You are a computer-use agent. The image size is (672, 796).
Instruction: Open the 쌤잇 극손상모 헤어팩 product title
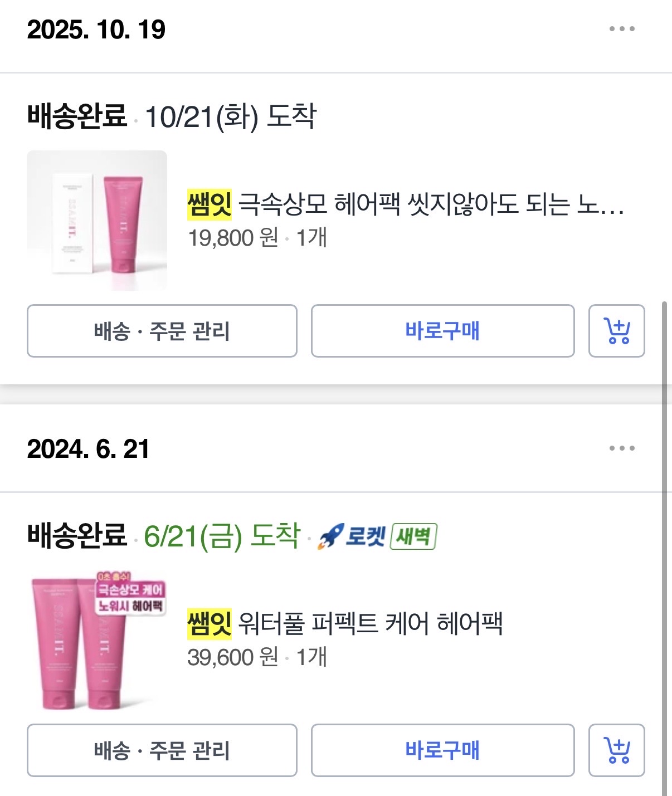[406, 204]
